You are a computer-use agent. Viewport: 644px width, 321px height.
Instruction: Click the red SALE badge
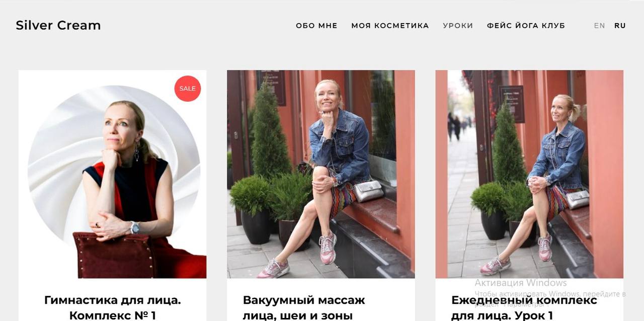(188, 89)
